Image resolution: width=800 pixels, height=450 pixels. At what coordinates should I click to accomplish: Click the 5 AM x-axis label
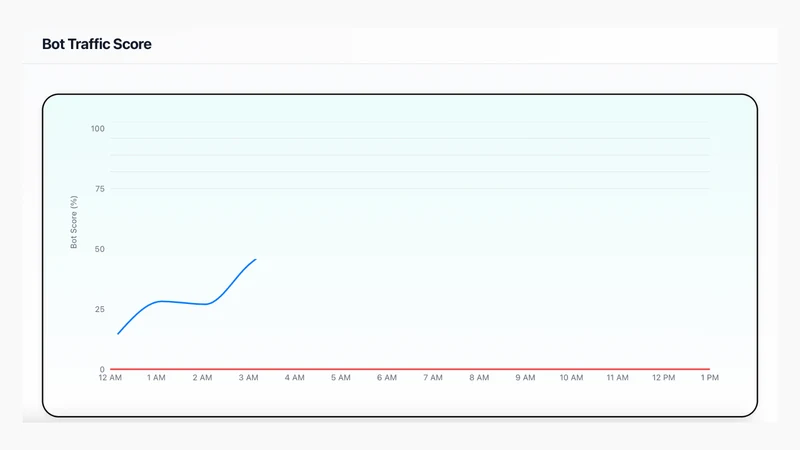[x=341, y=378]
